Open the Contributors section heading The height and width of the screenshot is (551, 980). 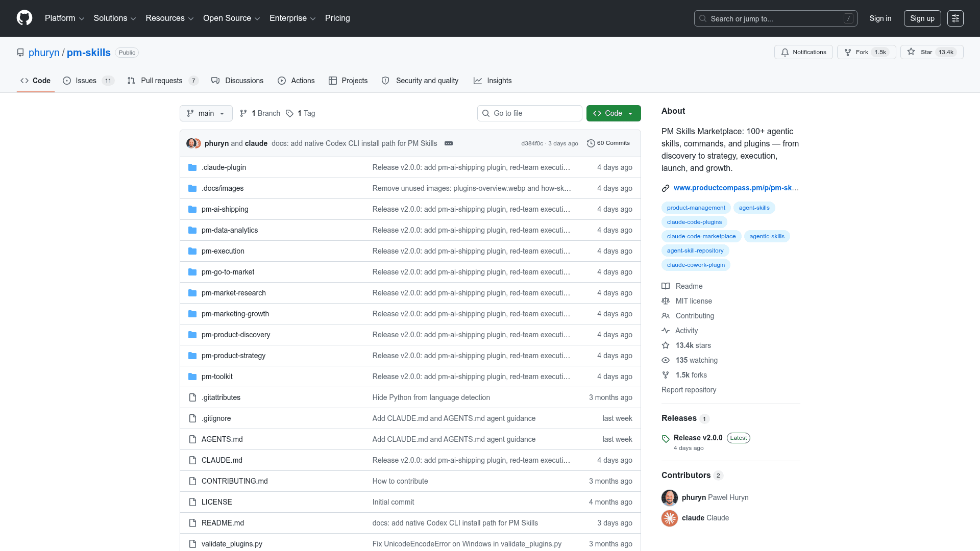[x=686, y=475]
